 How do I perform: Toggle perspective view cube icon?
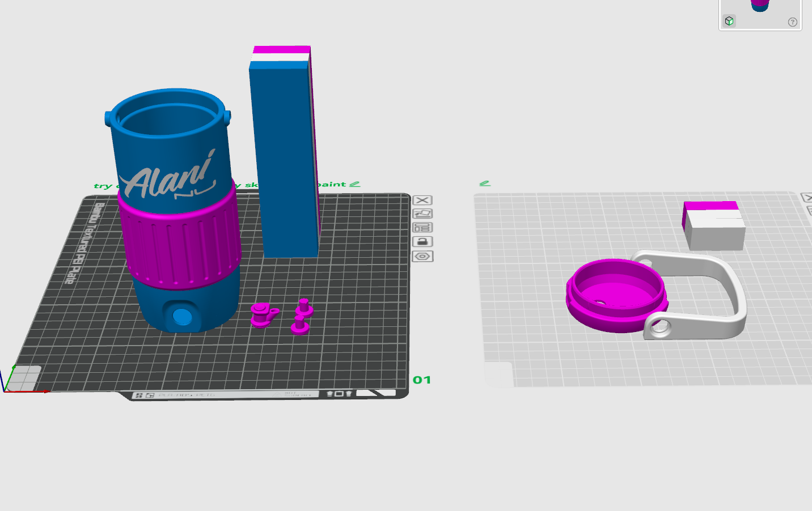730,21
